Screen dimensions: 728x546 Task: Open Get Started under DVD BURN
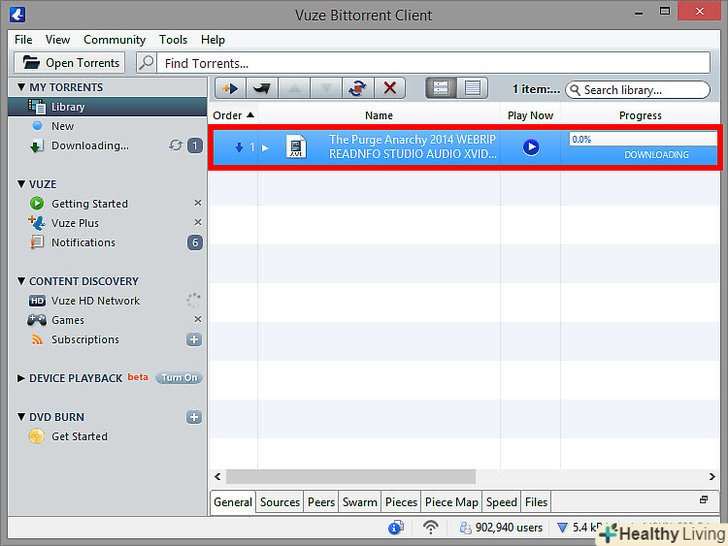(x=79, y=437)
